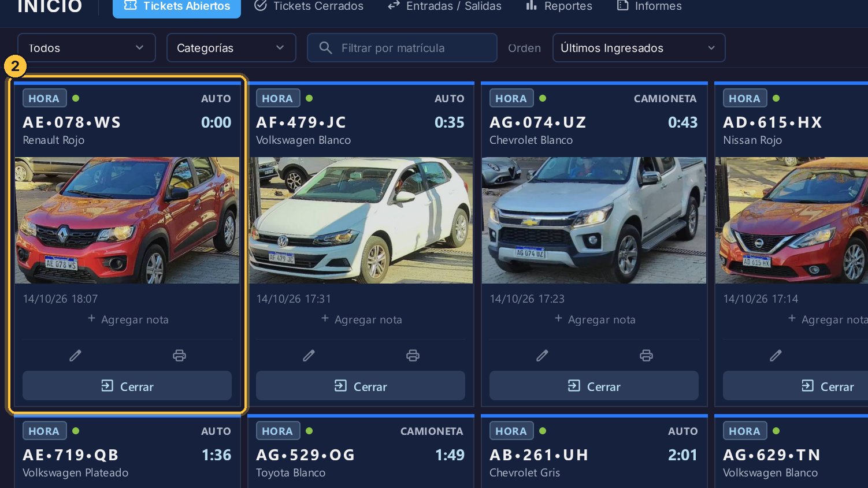Open the Tickets Cerrados tab
The image size is (868, 488).
click(x=309, y=6)
